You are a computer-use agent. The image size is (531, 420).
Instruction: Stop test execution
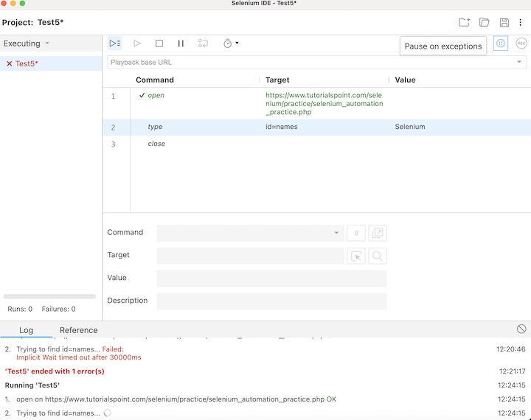click(159, 44)
